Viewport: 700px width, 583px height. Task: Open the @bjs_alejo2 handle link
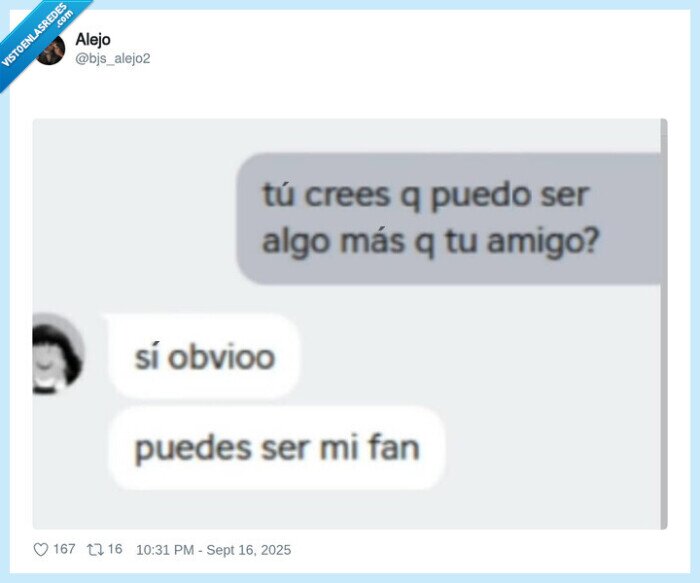click(x=112, y=58)
